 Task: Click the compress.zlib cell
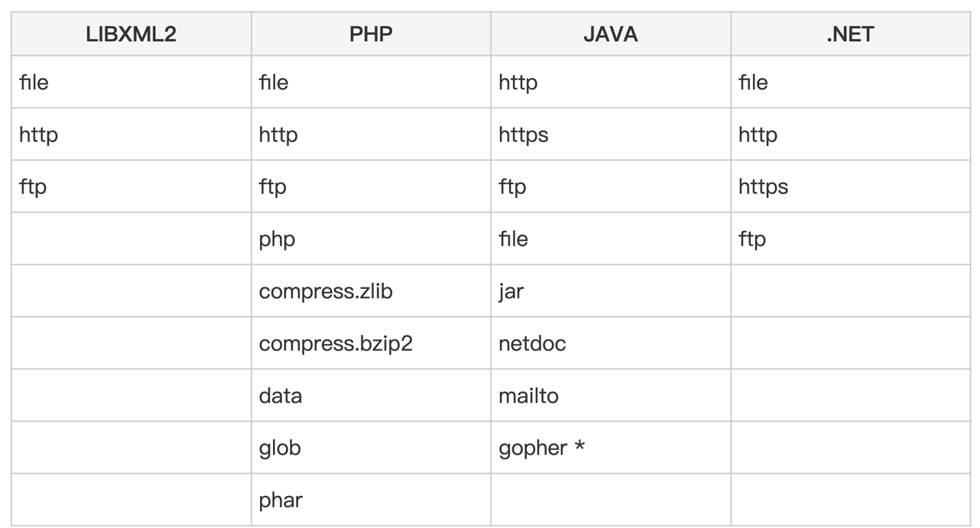click(x=326, y=291)
